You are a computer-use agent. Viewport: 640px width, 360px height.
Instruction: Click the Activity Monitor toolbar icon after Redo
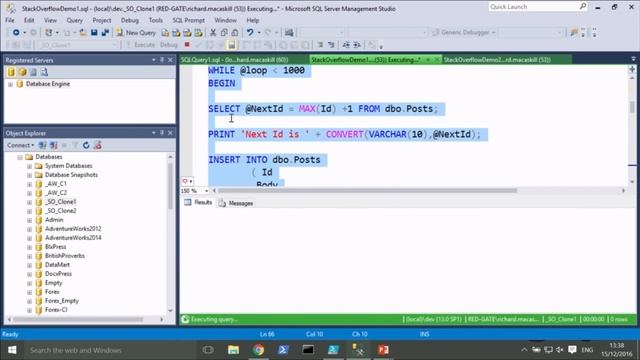click(289, 32)
